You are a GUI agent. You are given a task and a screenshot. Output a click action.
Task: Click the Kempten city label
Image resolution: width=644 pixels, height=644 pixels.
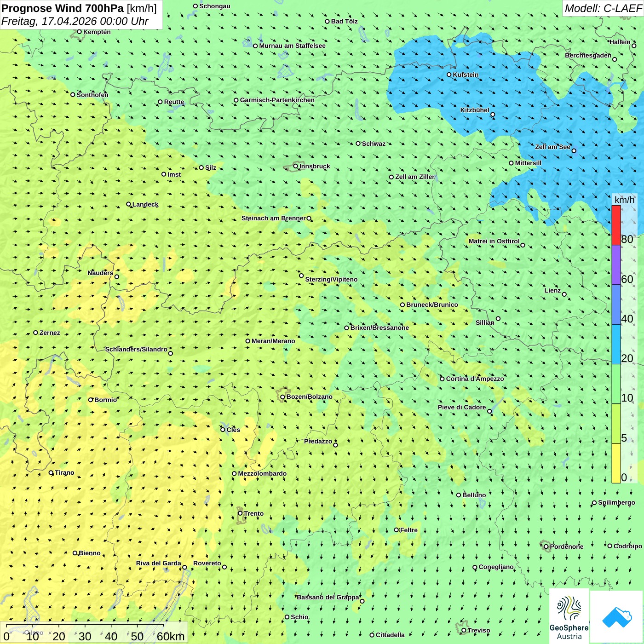pos(97,32)
